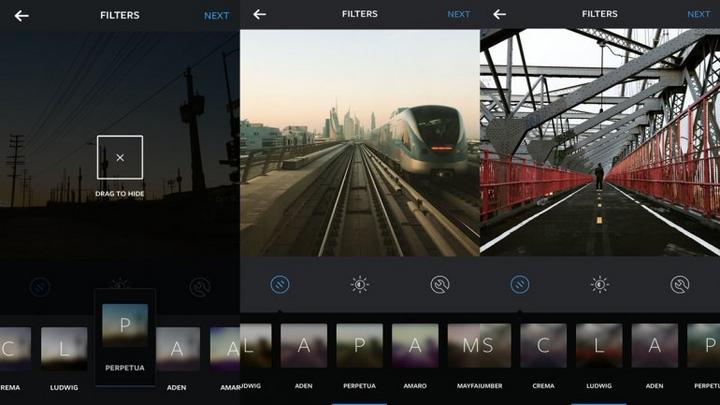Click NEXT on the right screen
Viewport: 720px width, 405px height.
(x=698, y=14)
